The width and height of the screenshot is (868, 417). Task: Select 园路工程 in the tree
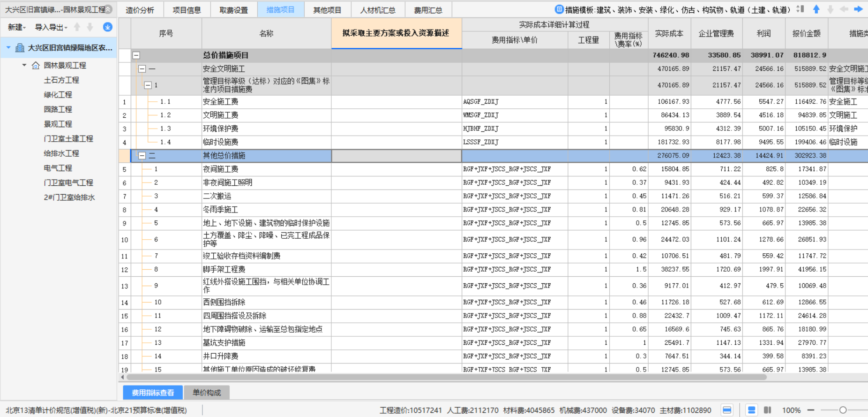click(x=58, y=109)
